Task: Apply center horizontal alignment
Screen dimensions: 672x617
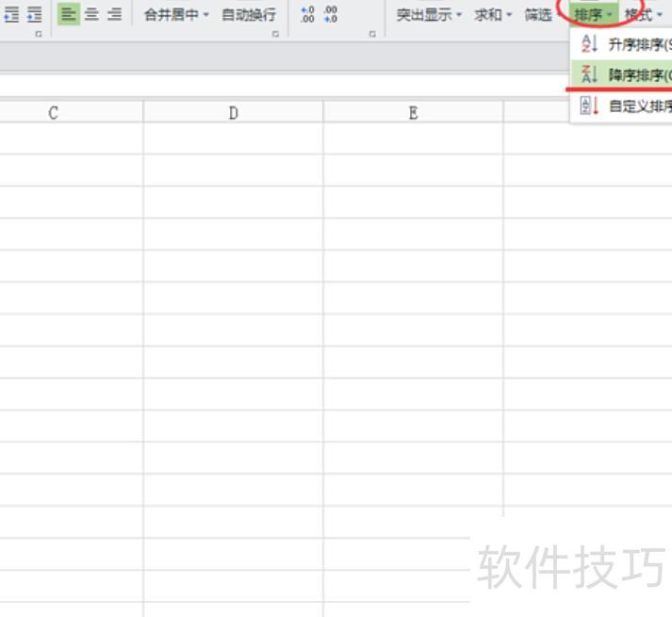Action: pyautogui.click(x=91, y=14)
